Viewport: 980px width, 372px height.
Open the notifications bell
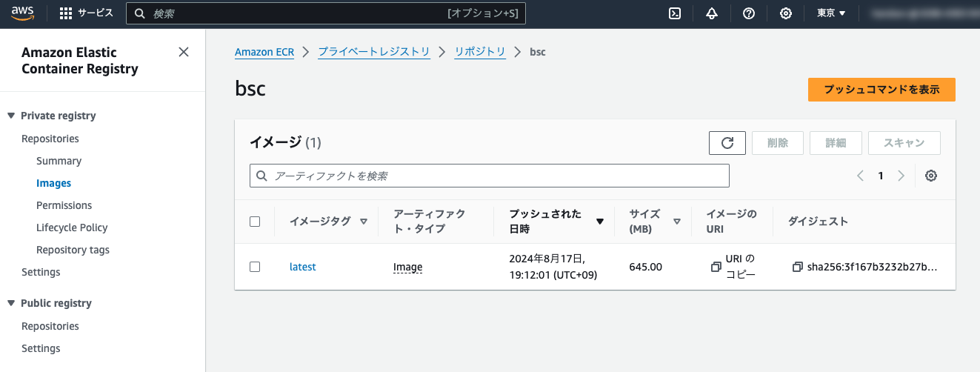click(712, 13)
